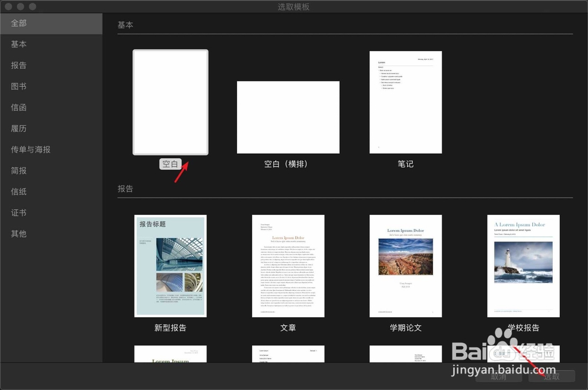Select the 空白 (Blank) template thumbnail

coord(171,102)
